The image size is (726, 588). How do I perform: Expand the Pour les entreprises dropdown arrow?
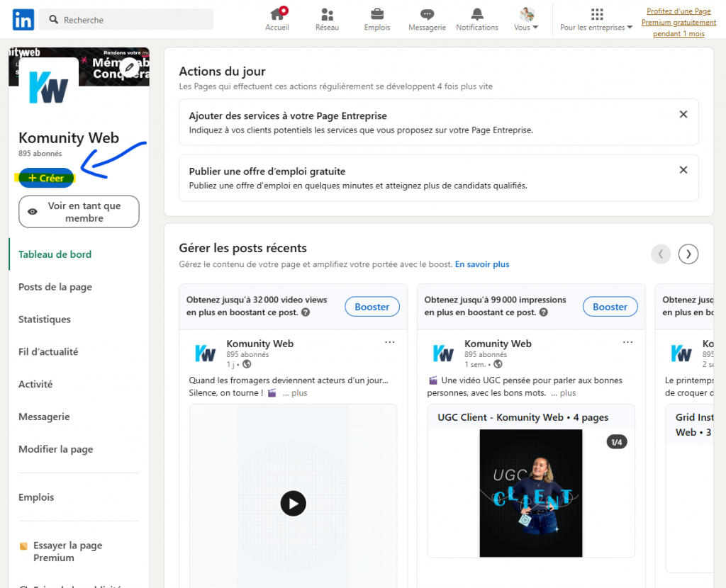pyautogui.click(x=630, y=28)
